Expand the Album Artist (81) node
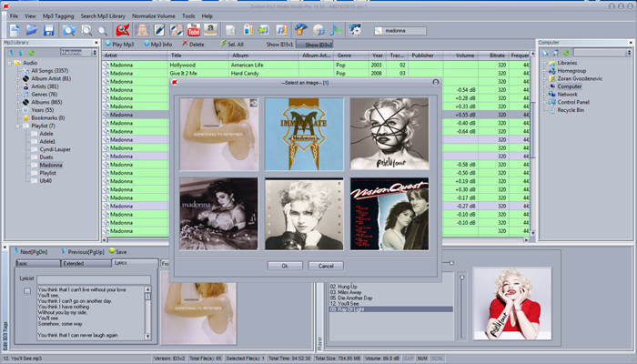The image size is (637, 364). (18, 79)
